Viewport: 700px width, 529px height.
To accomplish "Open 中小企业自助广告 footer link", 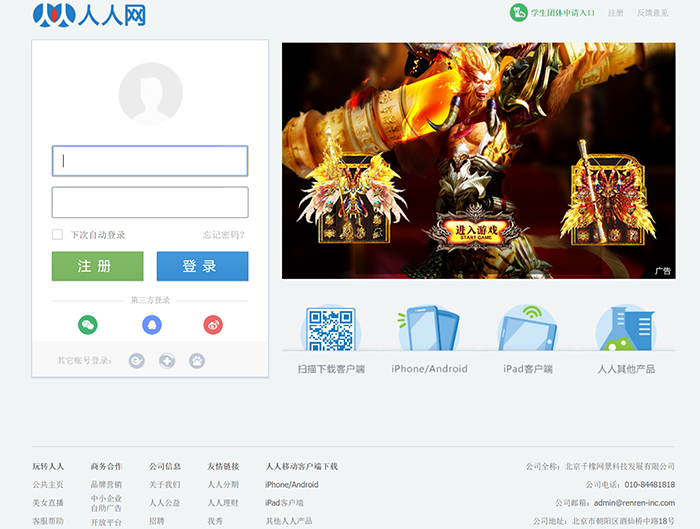I will pyautogui.click(x=106, y=503).
